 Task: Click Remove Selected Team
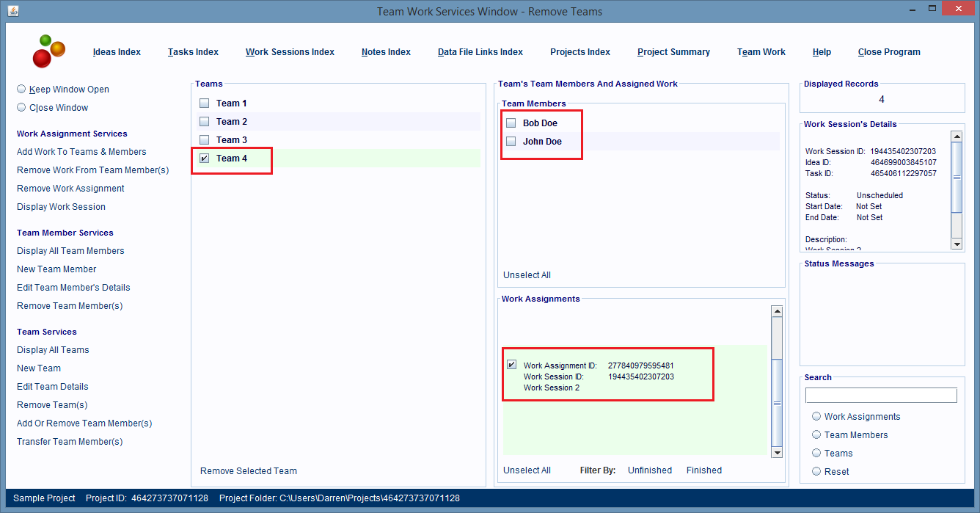pos(249,471)
